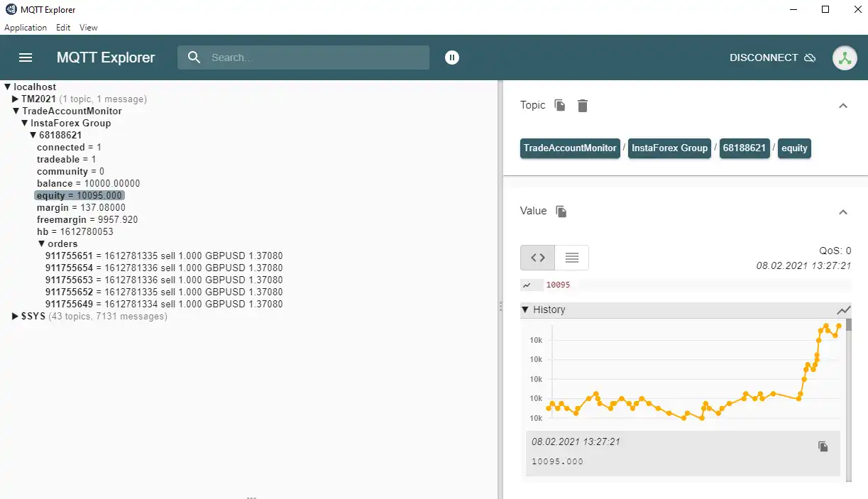Click the QoS: 0 label
Viewport: 868px width, 499px height.
[x=835, y=251]
